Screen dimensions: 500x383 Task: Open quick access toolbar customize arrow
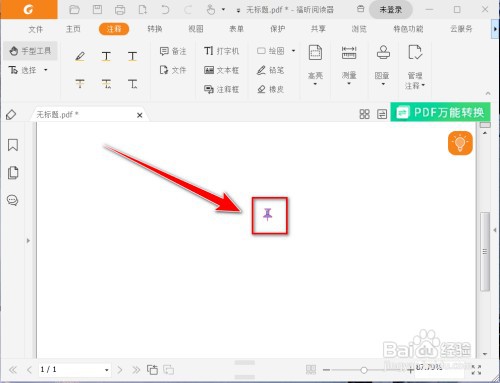(x=238, y=11)
